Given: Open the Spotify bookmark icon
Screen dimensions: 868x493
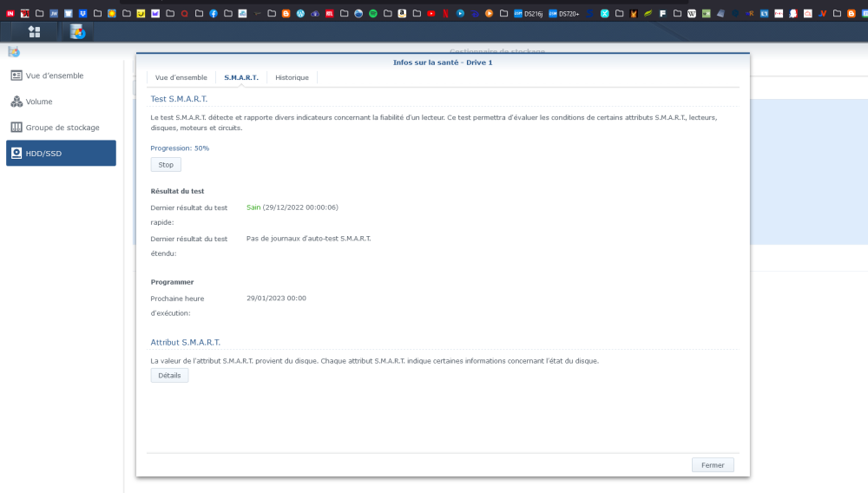Looking at the screenshot, I should click(373, 14).
